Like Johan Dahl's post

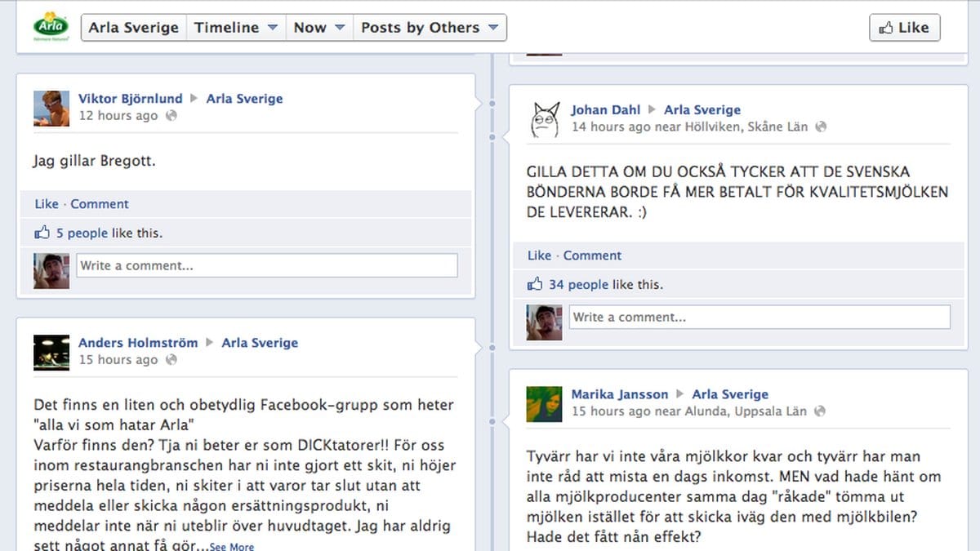(540, 256)
